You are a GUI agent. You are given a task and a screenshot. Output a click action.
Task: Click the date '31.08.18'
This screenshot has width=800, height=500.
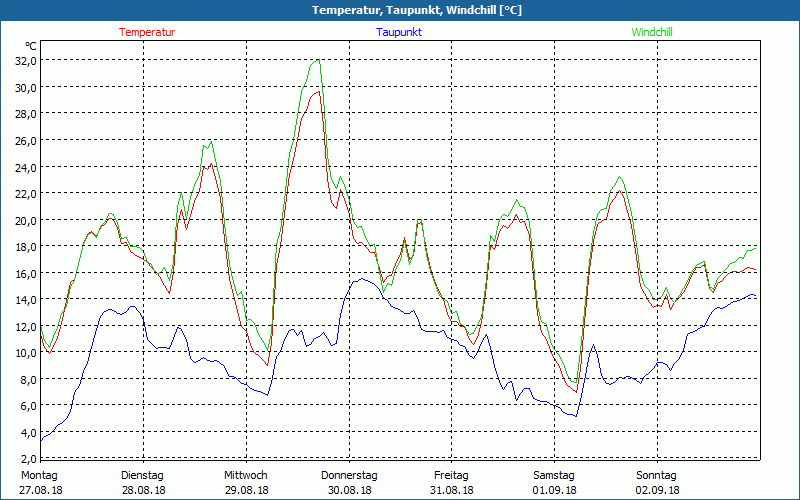point(452,490)
